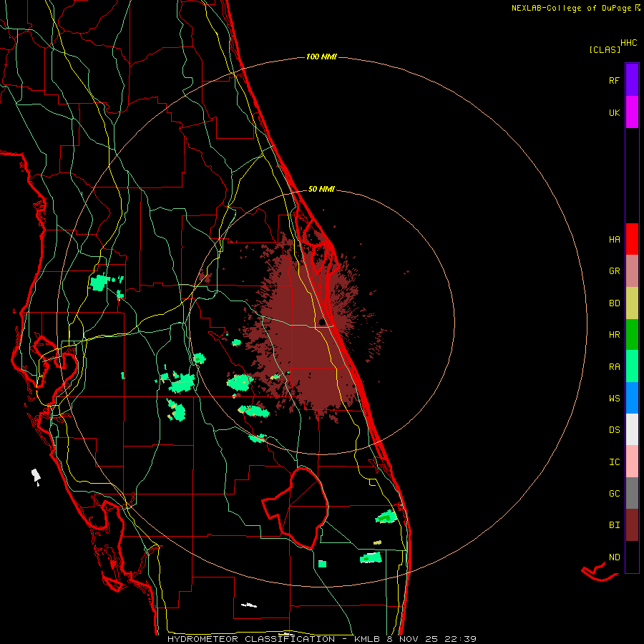The image size is (644, 644).
Task: Click the GR pink legend swatch
Action: (632, 271)
